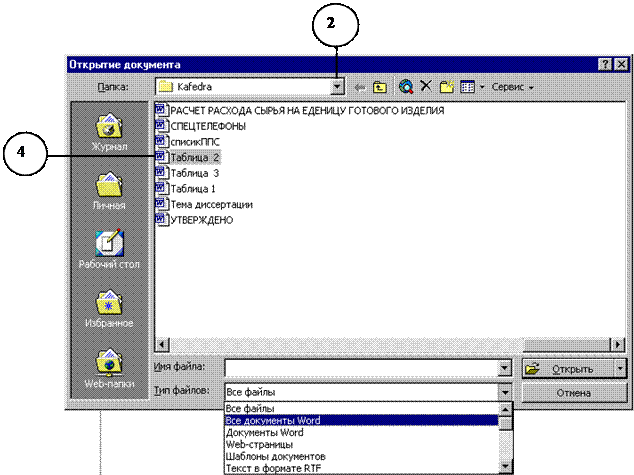Open the Views icon dropdown arrow
Viewport: 634px width, 475px height.
482,87
